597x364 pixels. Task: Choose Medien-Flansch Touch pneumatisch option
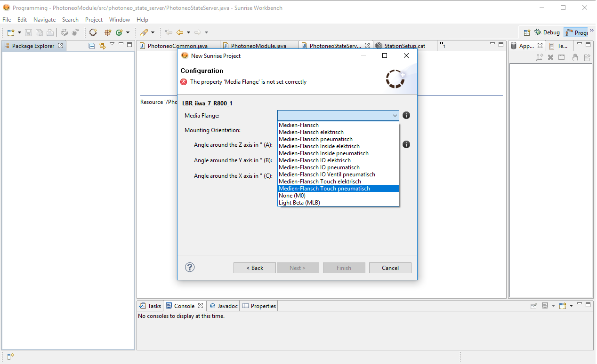338,189
